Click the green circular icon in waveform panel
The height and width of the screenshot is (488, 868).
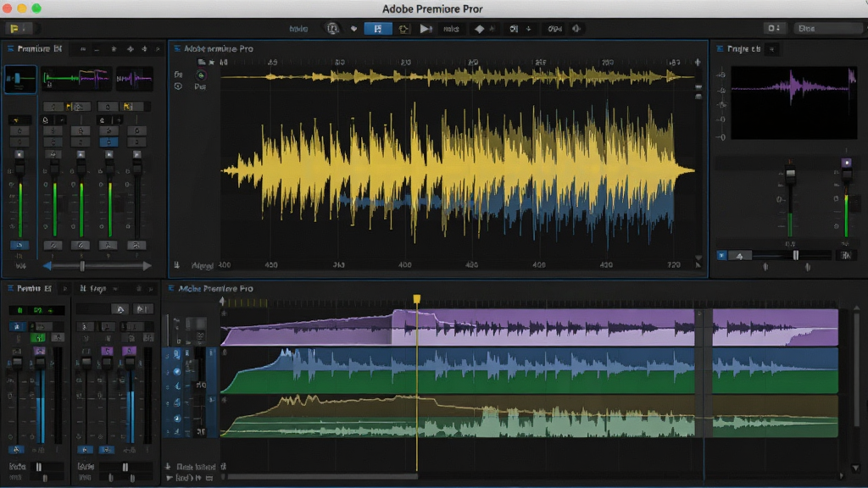[200, 75]
